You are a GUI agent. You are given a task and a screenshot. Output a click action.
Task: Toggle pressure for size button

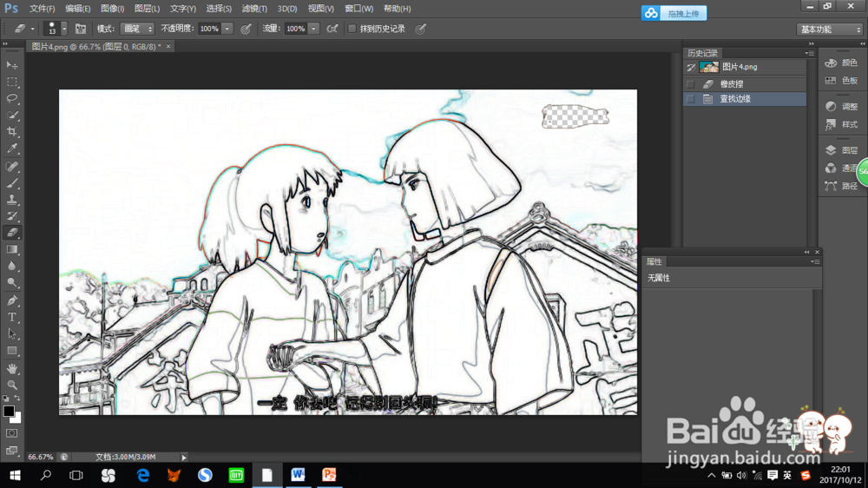(x=421, y=29)
